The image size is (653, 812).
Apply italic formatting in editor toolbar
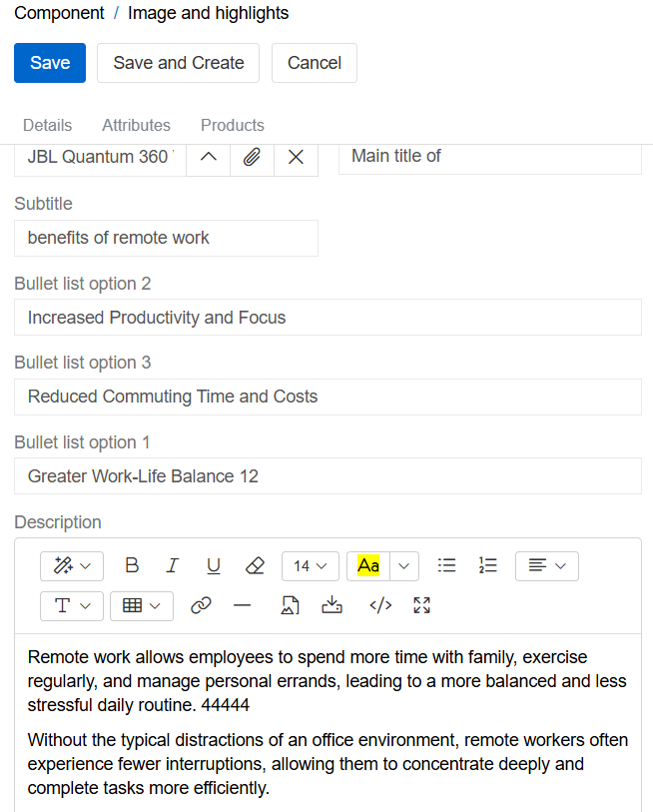tap(172, 565)
